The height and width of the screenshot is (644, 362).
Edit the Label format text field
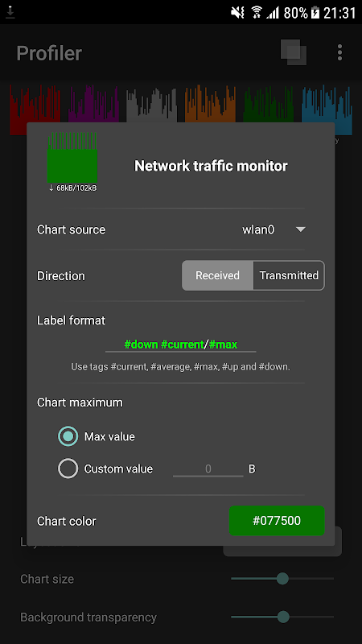(180, 345)
